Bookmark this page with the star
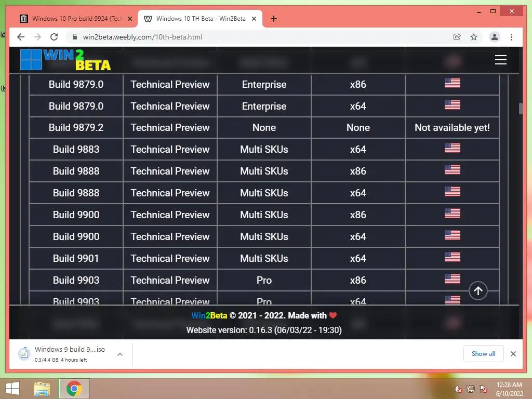This screenshot has width=532, height=399. pyautogui.click(x=474, y=37)
